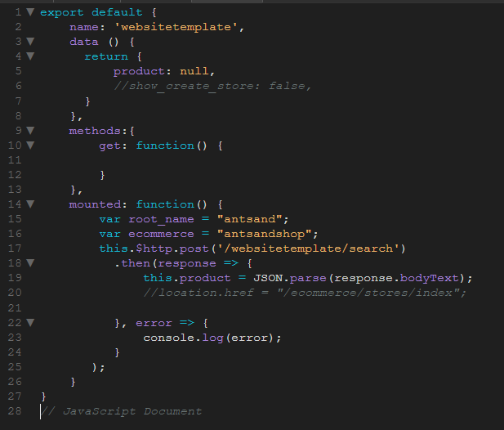The height and width of the screenshot is (430, 504).
Task: Click 'bodyText' property on line 19
Action: (429, 278)
